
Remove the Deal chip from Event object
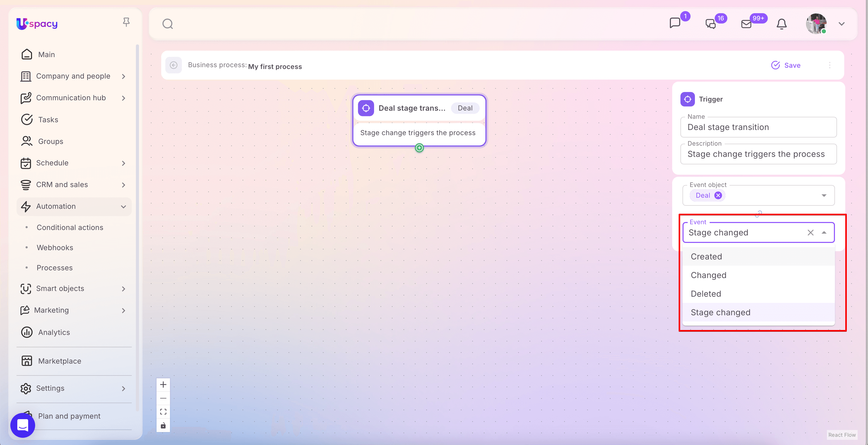pos(718,196)
